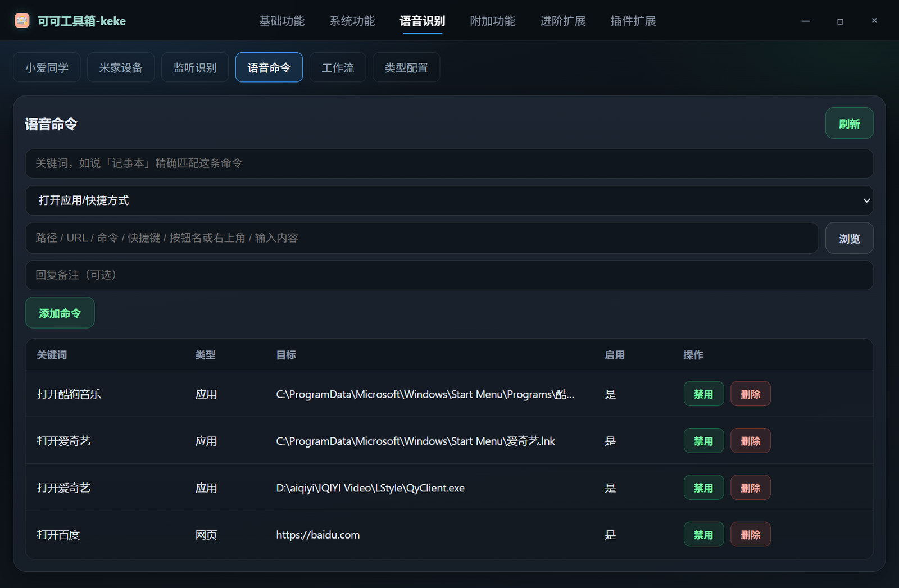Image resolution: width=899 pixels, height=588 pixels.
Task: Click the 网页 type cell
Action: tap(206, 535)
